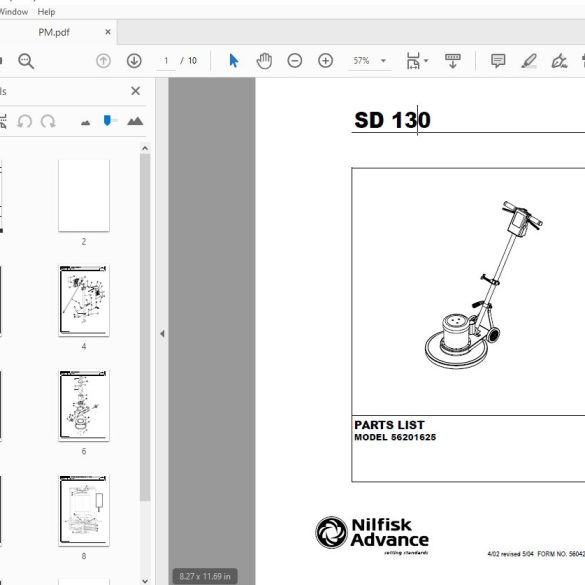Collapse the navigation pane with left triangle

pos(162,334)
